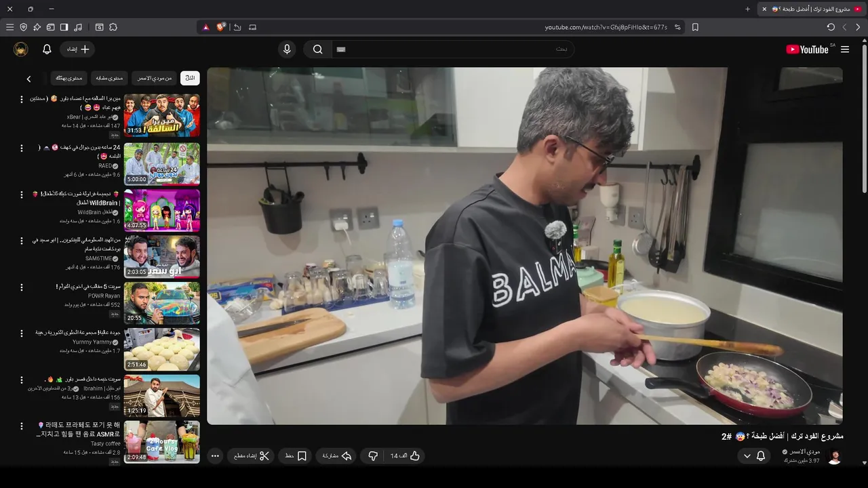Open YouTube guide hamburger menu

click(845, 49)
